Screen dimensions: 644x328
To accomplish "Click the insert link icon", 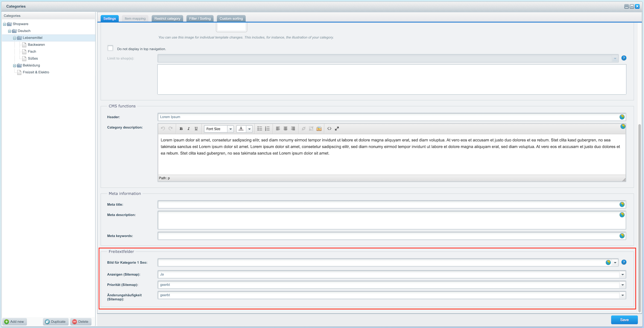I will [x=303, y=129].
